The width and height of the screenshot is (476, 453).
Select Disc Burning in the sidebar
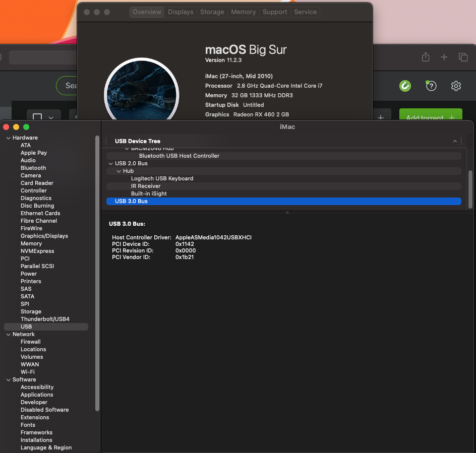37,206
